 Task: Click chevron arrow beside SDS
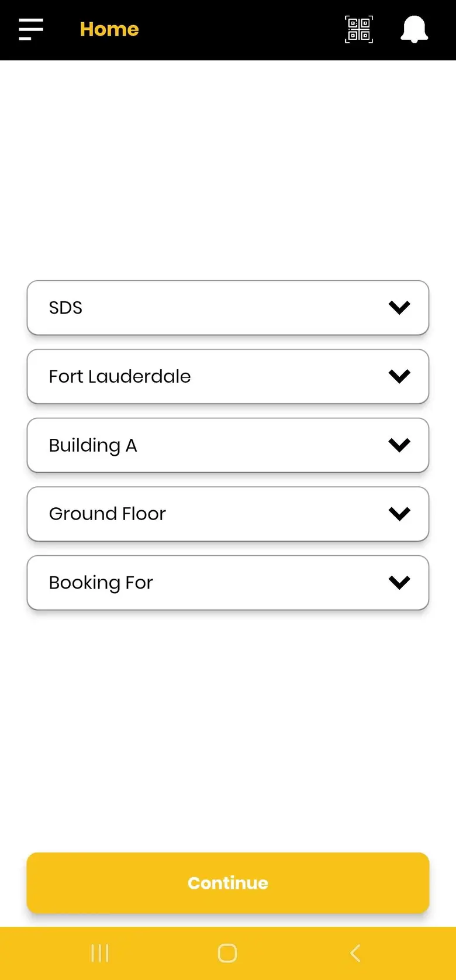(399, 308)
